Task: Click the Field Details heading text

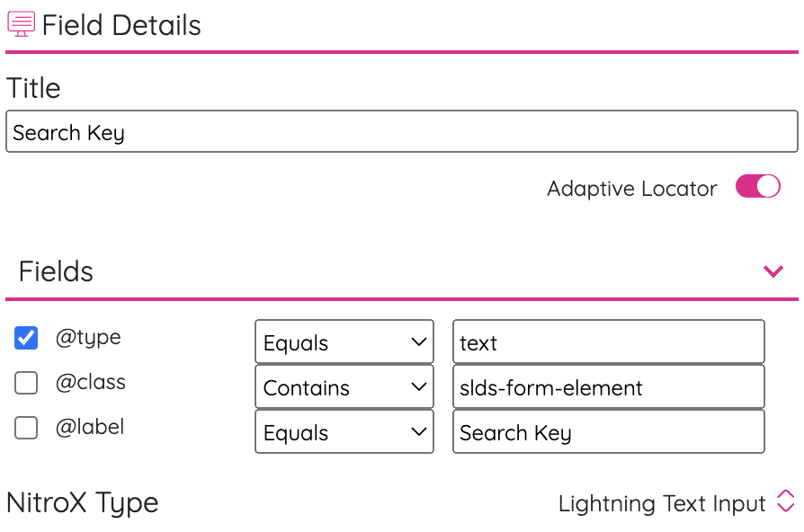Action: [x=121, y=25]
